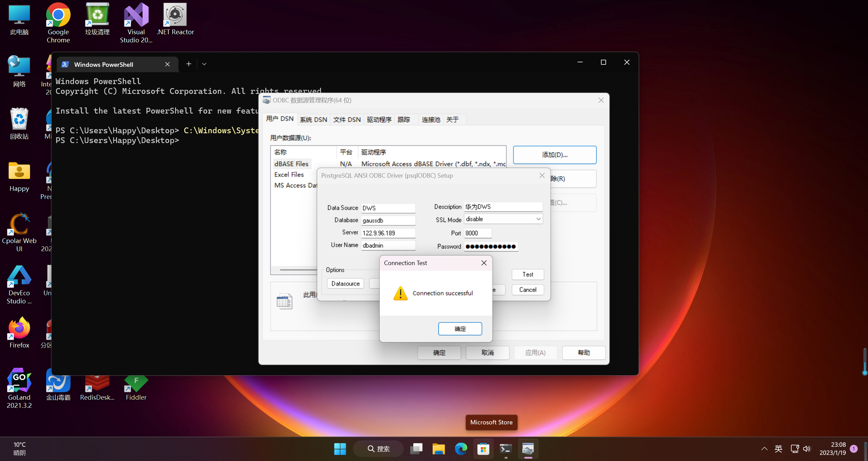The image size is (868, 461).
Task: Click the Test button in ODBC setup
Action: 528,274
